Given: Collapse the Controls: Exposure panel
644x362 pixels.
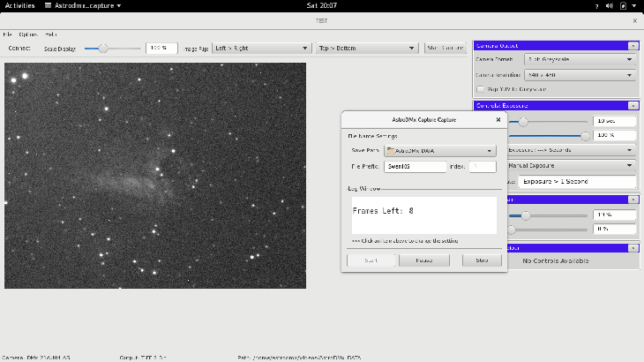Looking at the screenshot, I should 632,106.
